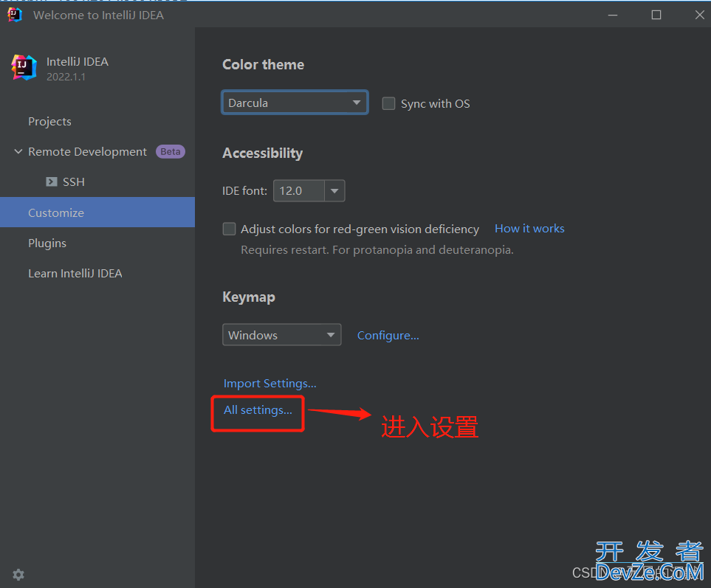Viewport: 711px width, 588px height.
Task: Click the Accessibility heading
Action: pyautogui.click(x=263, y=153)
